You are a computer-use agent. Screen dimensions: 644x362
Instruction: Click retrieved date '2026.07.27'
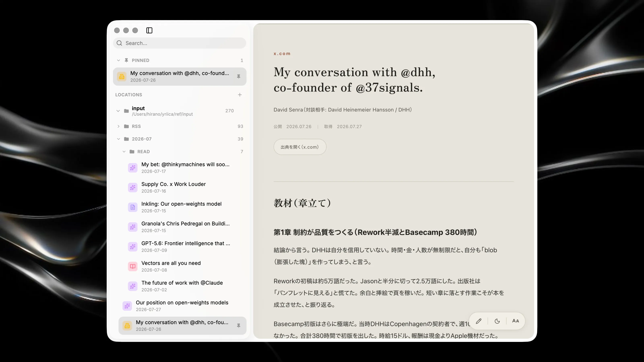click(x=349, y=127)
